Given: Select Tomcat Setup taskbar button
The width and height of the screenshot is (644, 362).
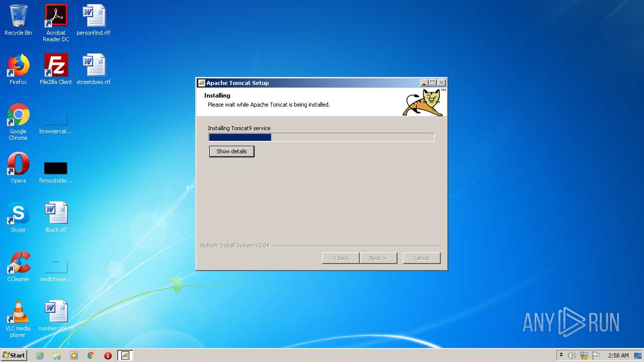Looking at the screenshot, I should 125,355.
